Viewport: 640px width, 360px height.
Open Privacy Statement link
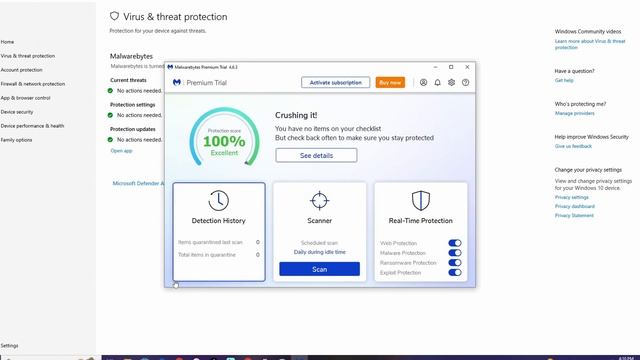574,216
